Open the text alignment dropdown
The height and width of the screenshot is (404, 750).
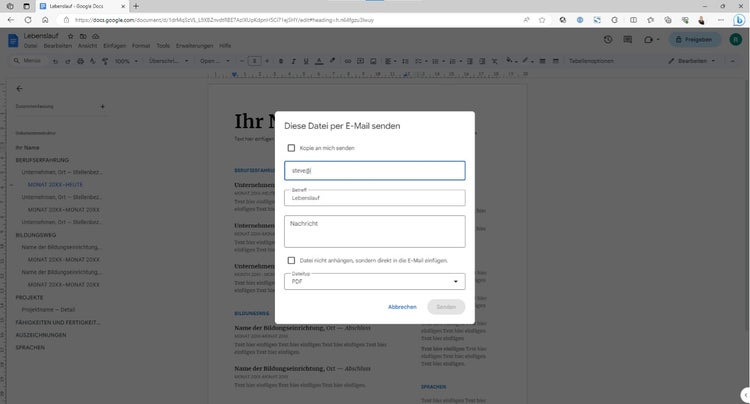390,61
